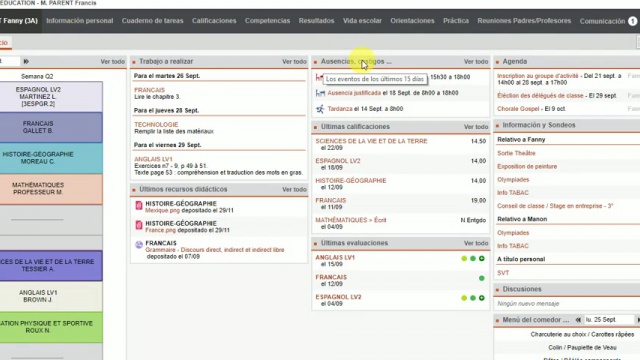Click timetable week number field
The image size is (640, 360).
[9, 61]
